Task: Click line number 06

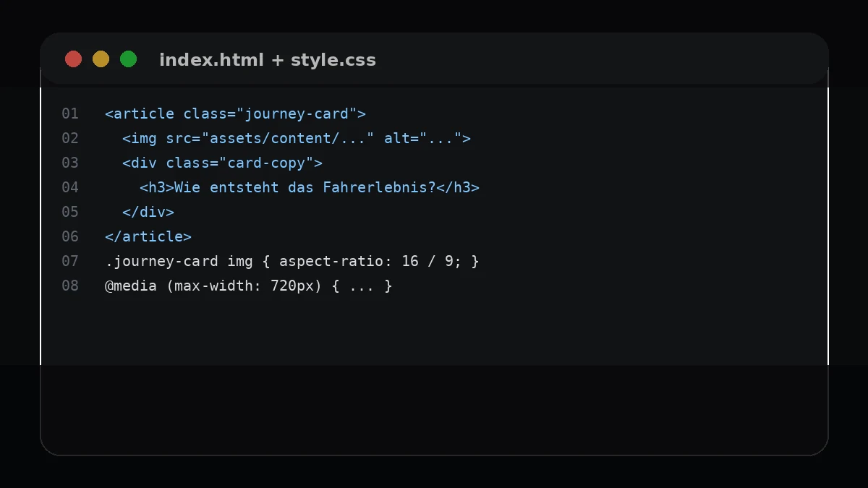Action: 70,236
